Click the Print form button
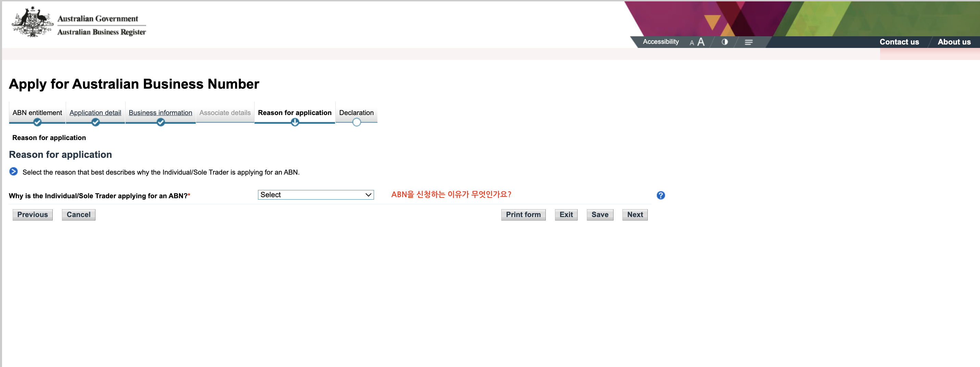The width and height of the screenshot is (980, 367). (523, 215)
